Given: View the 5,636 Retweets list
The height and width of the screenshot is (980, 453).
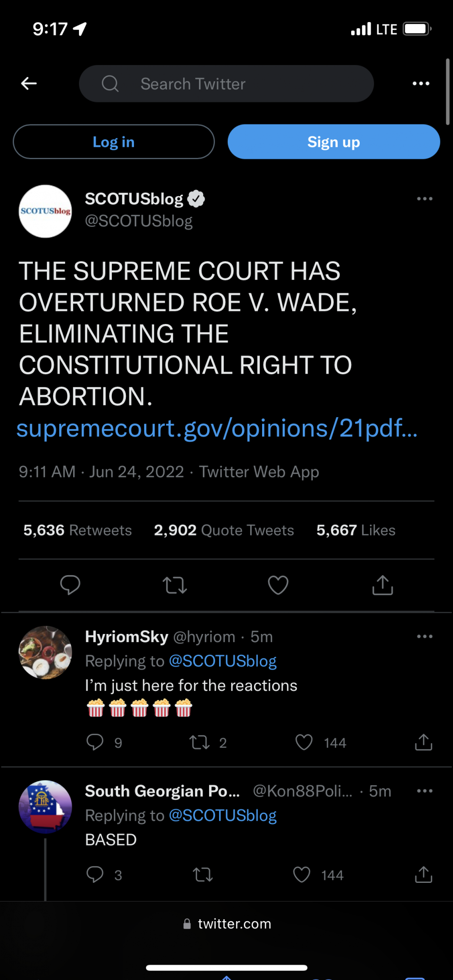Looking at the screenshot, I should [x=77, y=530].
